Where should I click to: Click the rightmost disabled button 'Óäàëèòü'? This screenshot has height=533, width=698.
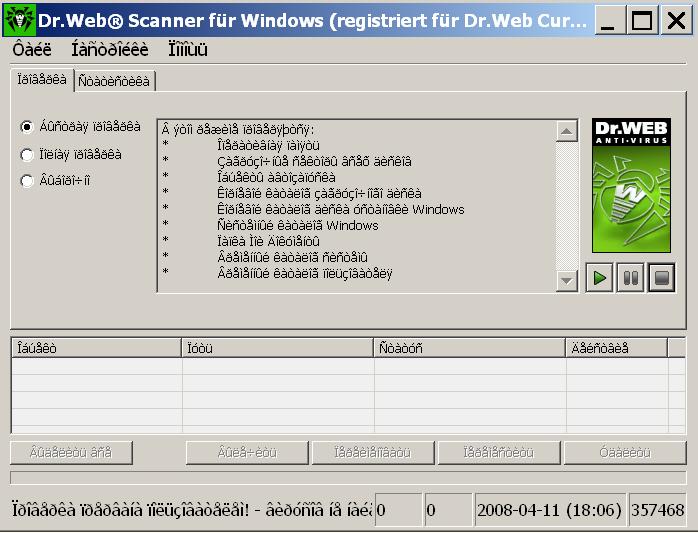[x=625, y=453]
